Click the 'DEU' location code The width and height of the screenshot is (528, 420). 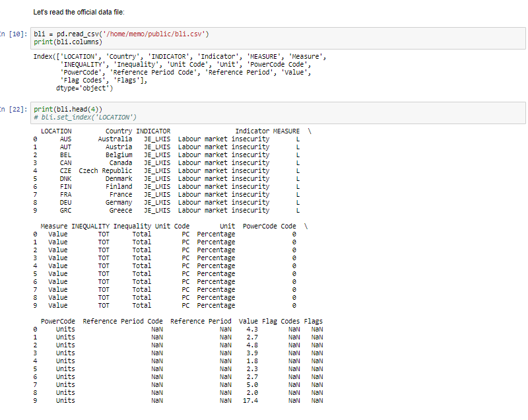point(65,203)
